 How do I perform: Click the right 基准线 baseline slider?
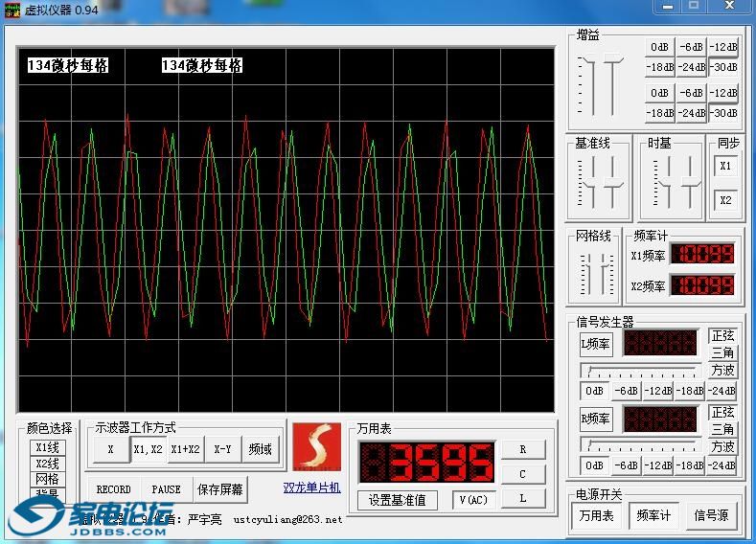click(613, 182)
